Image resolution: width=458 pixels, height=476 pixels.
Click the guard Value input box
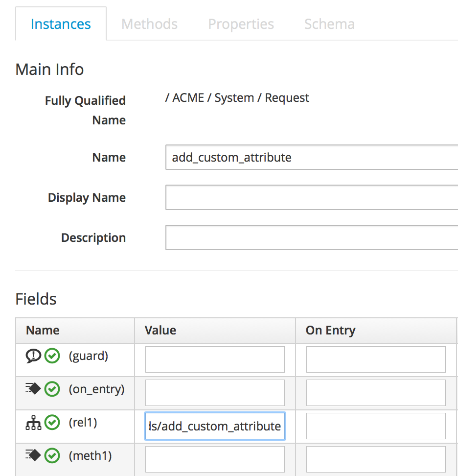tap(215, 359)
